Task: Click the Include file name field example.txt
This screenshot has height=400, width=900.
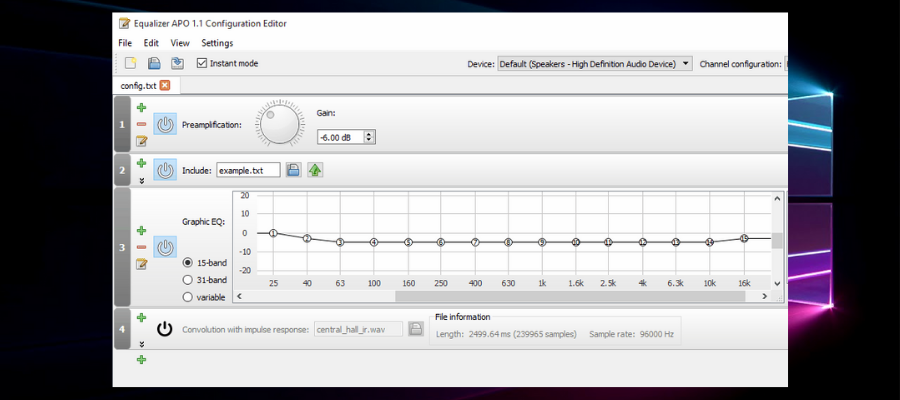Action: click(x=249, y=170)
